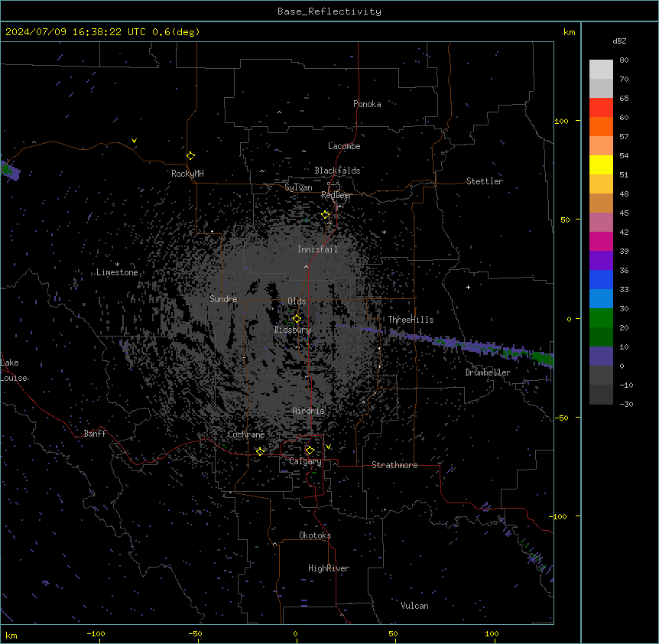659x644 pixels.
Task: Click the Okotoks town label
Action: click(315, 535)
